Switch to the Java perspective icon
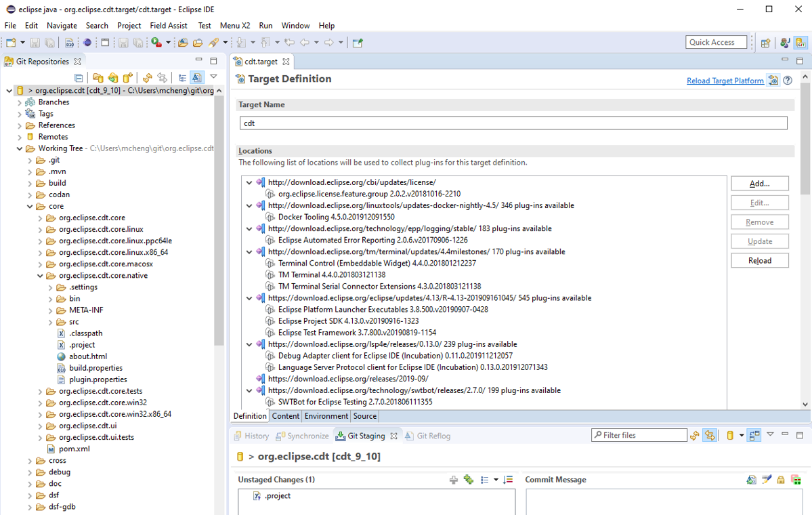Screen dimensions: 812x515 [x=785, y=43]
